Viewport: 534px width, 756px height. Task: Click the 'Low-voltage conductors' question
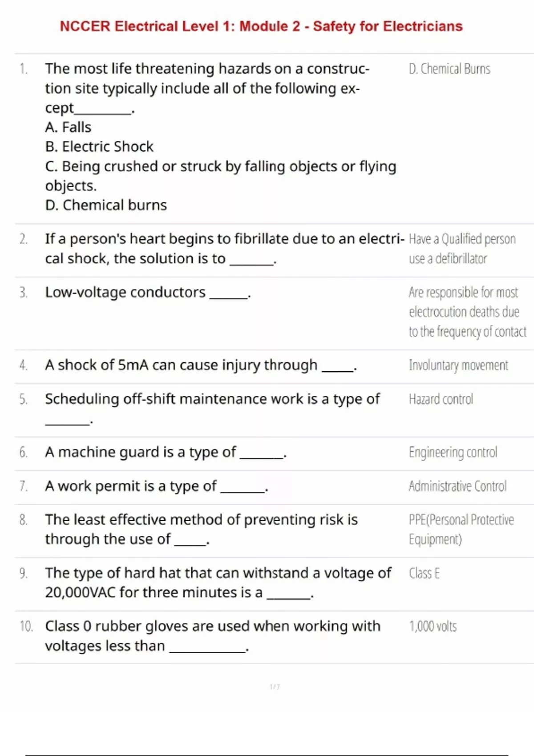[125, 292]
